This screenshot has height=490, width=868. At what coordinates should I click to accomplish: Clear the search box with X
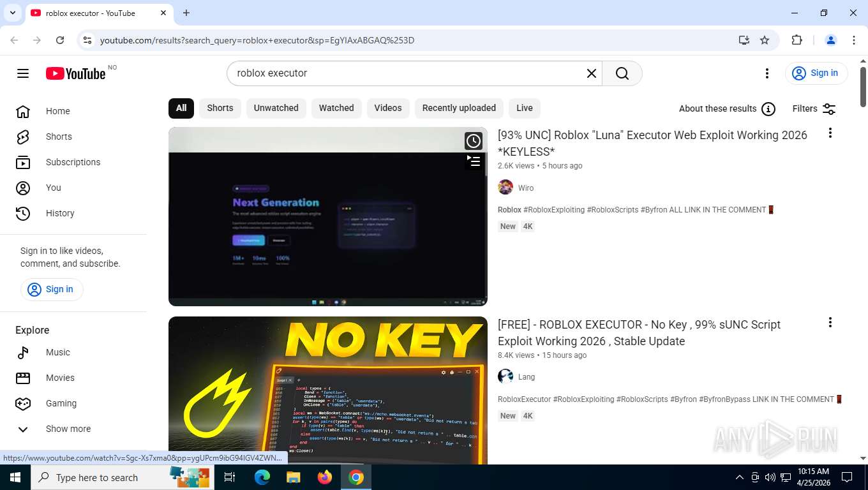pyautogui.click(x=592, y=73)
